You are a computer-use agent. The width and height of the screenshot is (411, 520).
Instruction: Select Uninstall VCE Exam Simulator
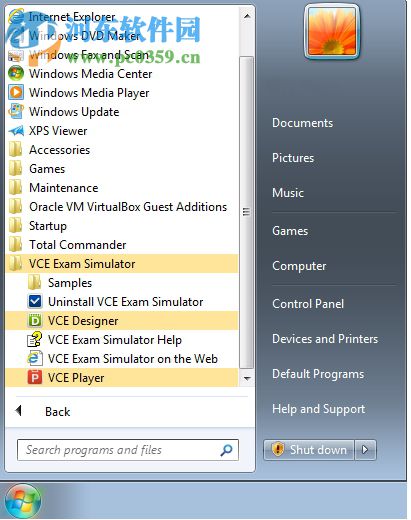click(122, 301)
